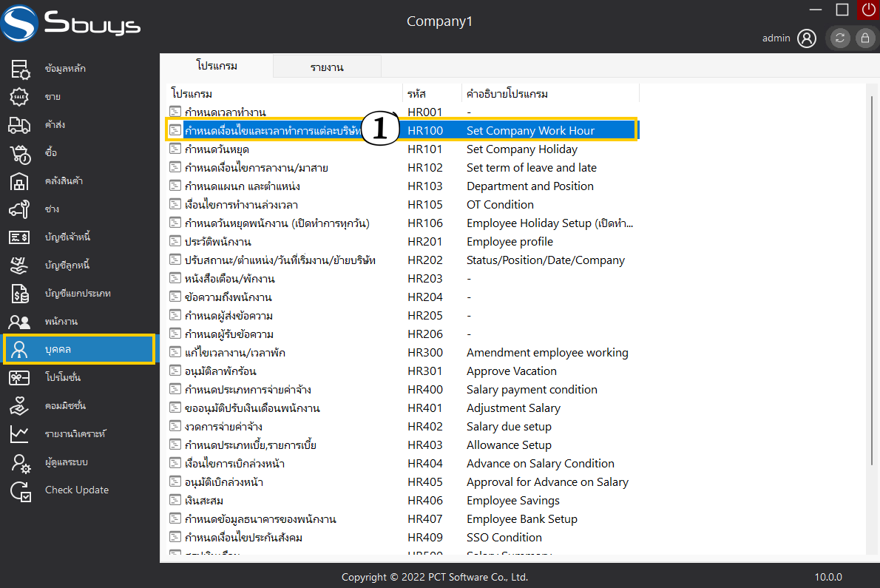The height and width of the screenshot is (588, 880).
Task: Click the lock icon in top bar
Action: (x=864, y=38)
